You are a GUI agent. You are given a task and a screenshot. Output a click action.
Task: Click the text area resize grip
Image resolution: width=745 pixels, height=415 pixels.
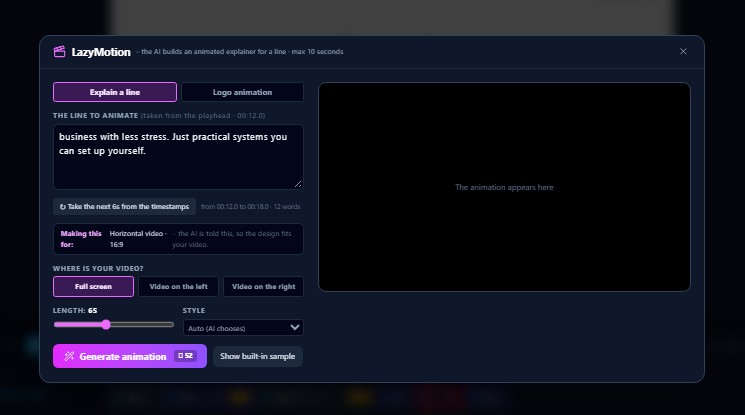(x=298, y=184)
